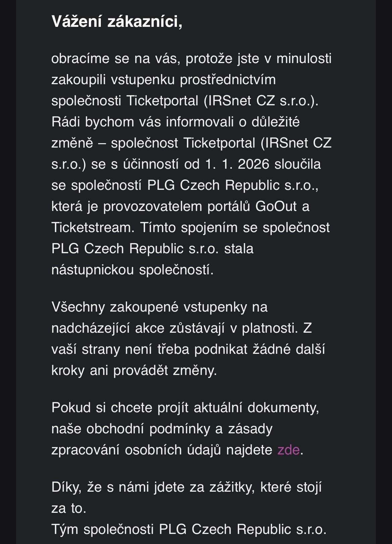
Task: Click the line starting "Díky, že s námi"
Action: pyautogui.click(x=186, y=487)
